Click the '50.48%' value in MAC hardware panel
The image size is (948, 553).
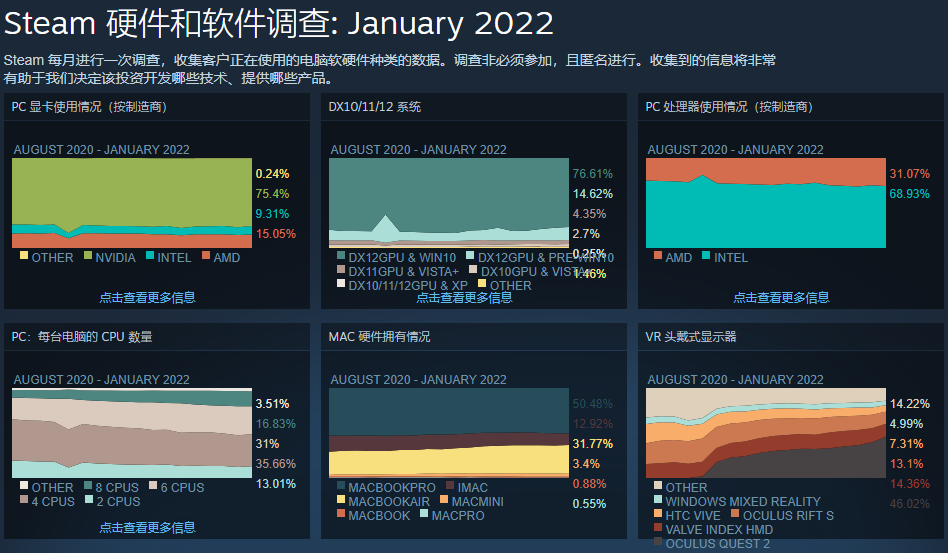pyautogui.click(x=592, y=404)
